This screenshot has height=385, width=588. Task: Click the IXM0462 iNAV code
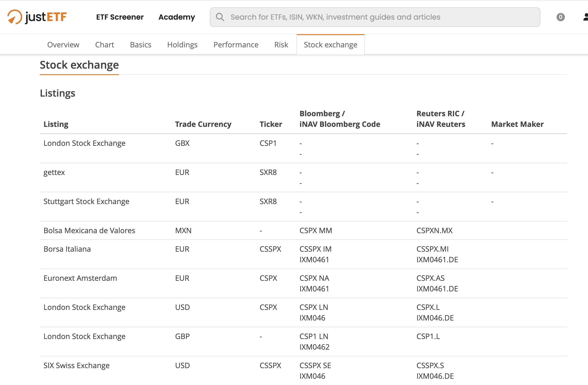pos(315,347)
